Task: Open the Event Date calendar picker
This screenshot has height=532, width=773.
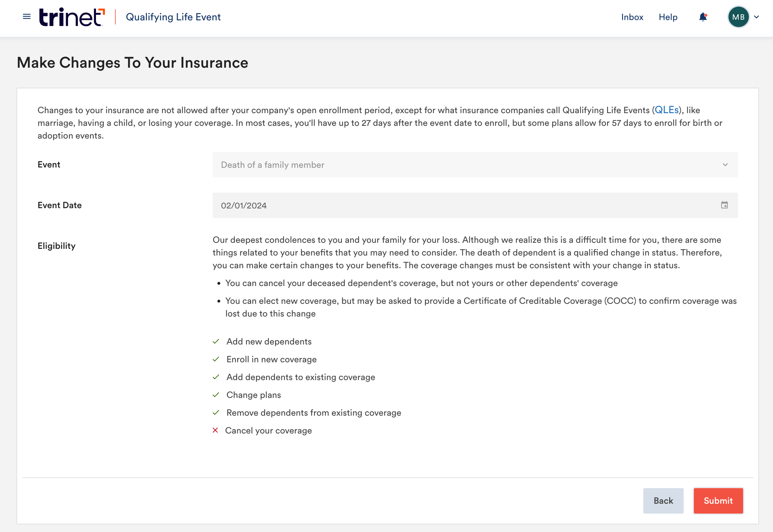Action: 724,205
